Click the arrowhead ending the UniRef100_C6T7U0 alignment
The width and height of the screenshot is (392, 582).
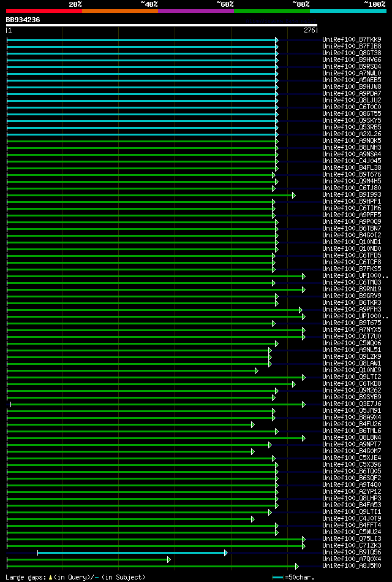304,337
